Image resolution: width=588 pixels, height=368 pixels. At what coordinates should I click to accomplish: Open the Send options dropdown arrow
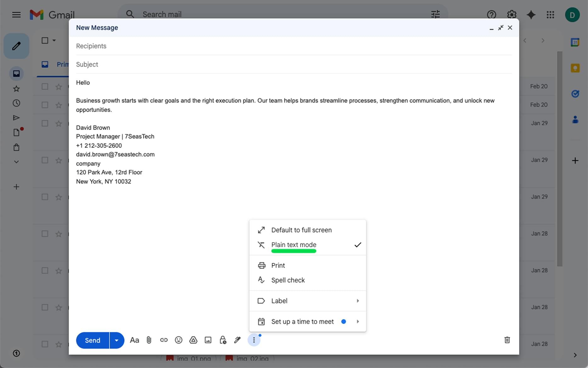(x=117, y=340)
